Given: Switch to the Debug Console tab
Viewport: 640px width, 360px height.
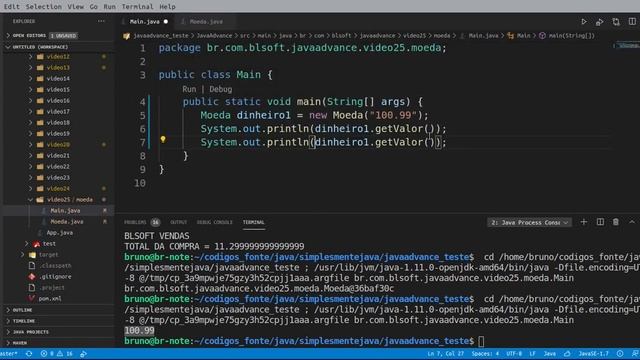Looking at the screenshot, I should click(214, 222).
